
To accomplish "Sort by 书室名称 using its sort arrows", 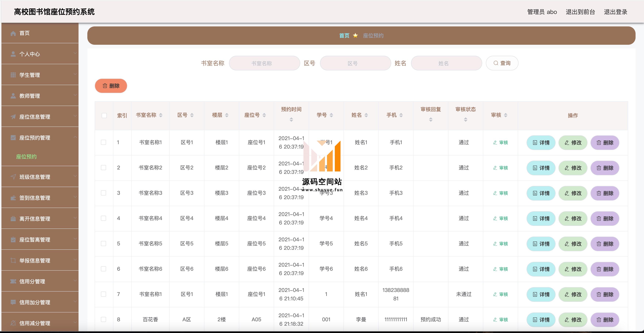I will (x=161, y=115).
